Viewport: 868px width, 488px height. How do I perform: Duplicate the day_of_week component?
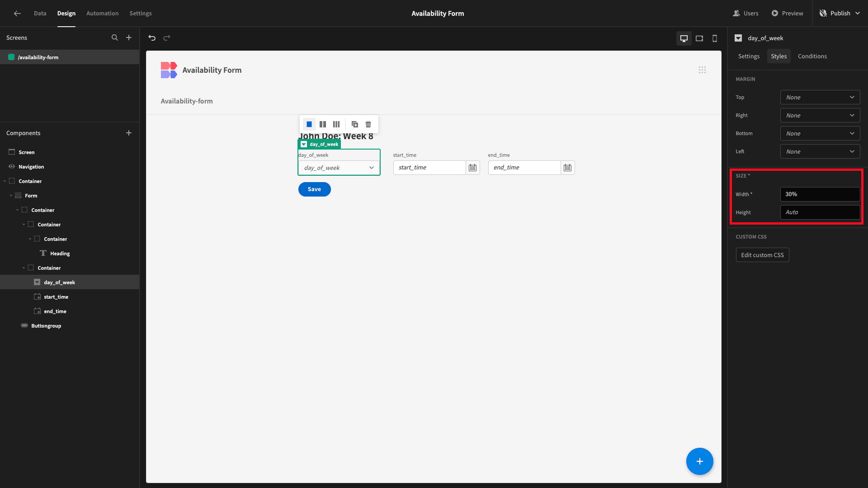point(355,124)
